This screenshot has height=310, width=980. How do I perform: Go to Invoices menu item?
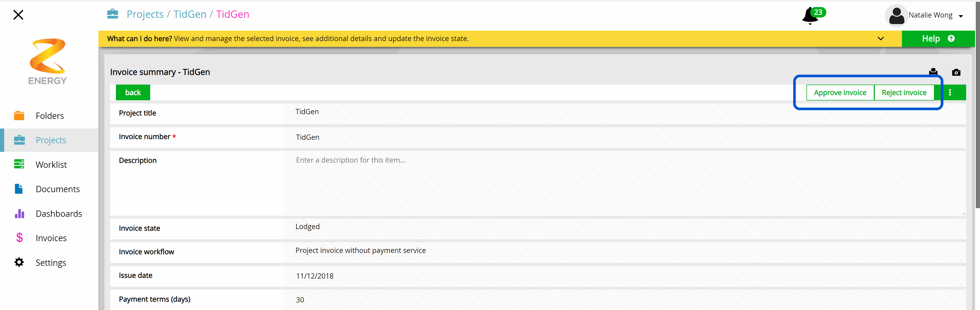(x=51, y=238)
